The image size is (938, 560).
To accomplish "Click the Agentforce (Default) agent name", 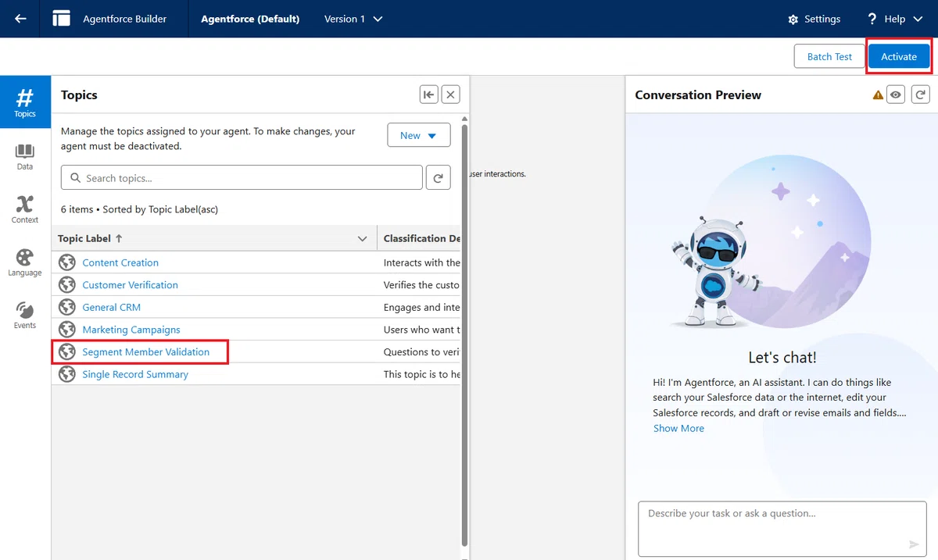I will 250,19.
